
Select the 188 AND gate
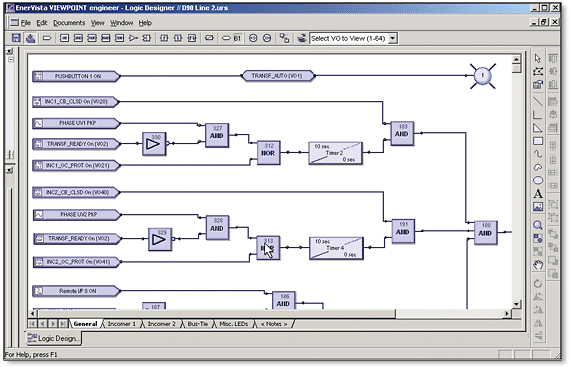(486, 233)
